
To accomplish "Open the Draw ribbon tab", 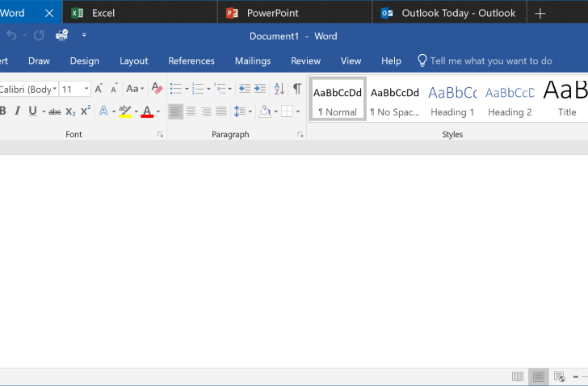I will click(39, 61).
